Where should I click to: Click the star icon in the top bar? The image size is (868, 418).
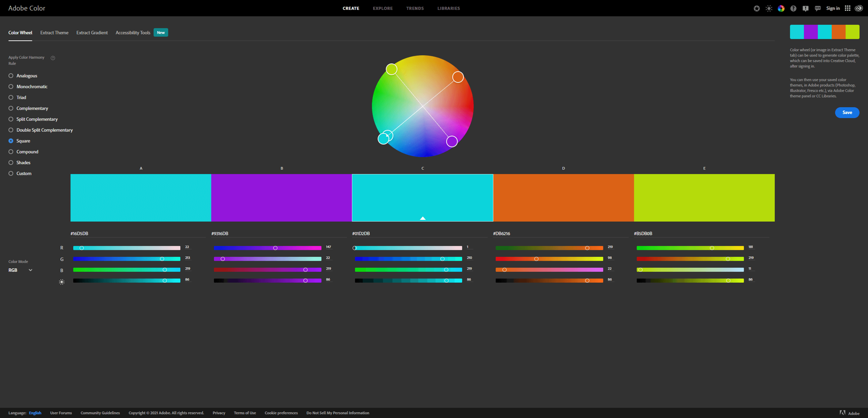(757, 8)
